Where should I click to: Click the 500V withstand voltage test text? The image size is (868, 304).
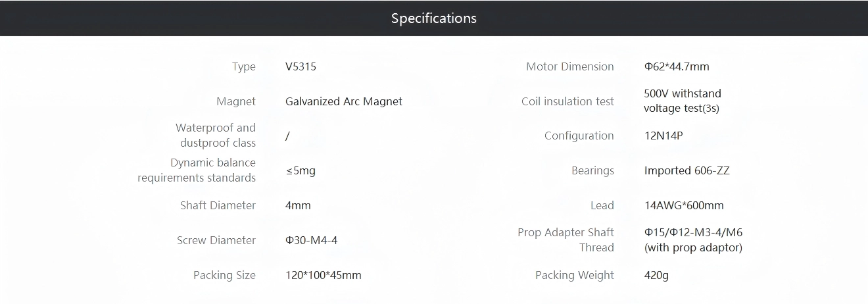(682, 101)
